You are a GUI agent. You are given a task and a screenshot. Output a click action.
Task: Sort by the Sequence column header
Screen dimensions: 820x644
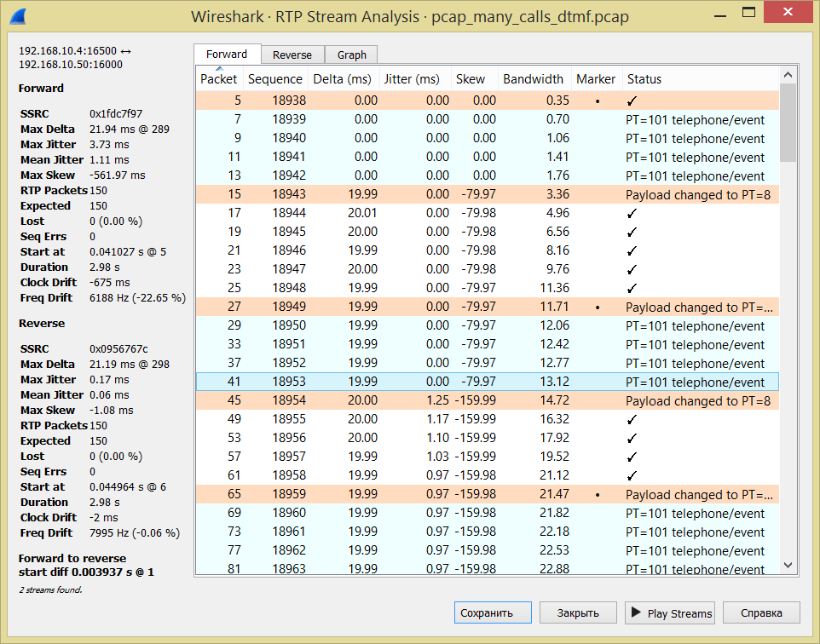275,79
